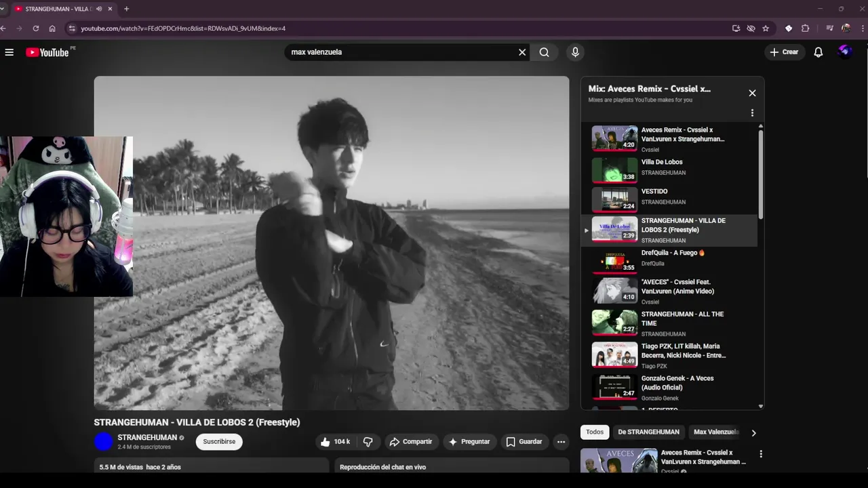Close the STRANGEHUMAN browser tab
The image size is (868, 488).
(110, 9)
